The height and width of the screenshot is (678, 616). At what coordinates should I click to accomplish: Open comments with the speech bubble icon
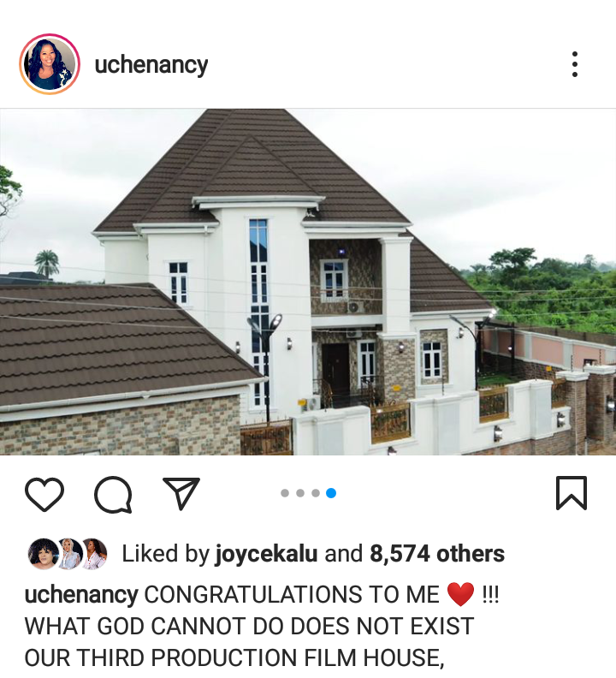(x=113, y=494)
